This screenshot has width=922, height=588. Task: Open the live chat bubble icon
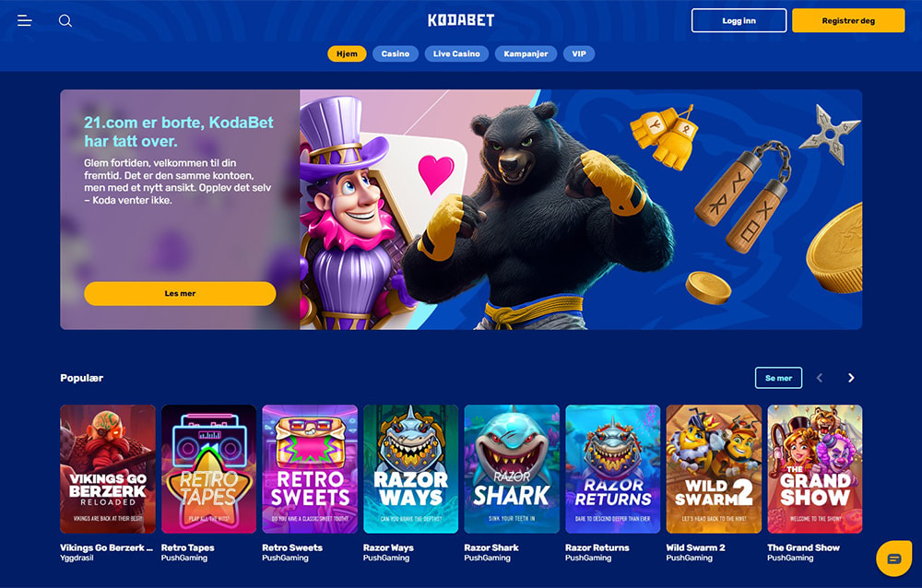pos(893,558)
